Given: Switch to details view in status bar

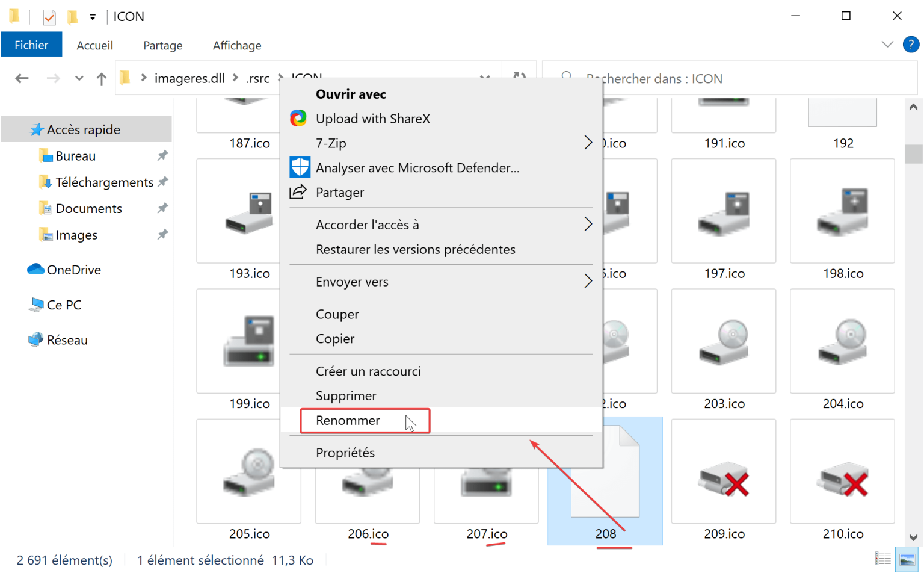Looking at the screenshot, I should tap(883, 560).
